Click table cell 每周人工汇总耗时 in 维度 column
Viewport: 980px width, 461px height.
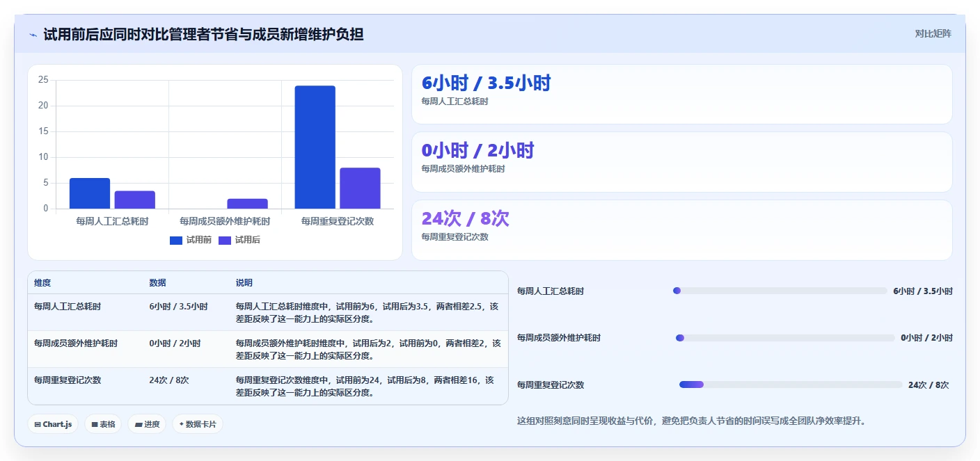pyautogui.click(x=68, y=306)
